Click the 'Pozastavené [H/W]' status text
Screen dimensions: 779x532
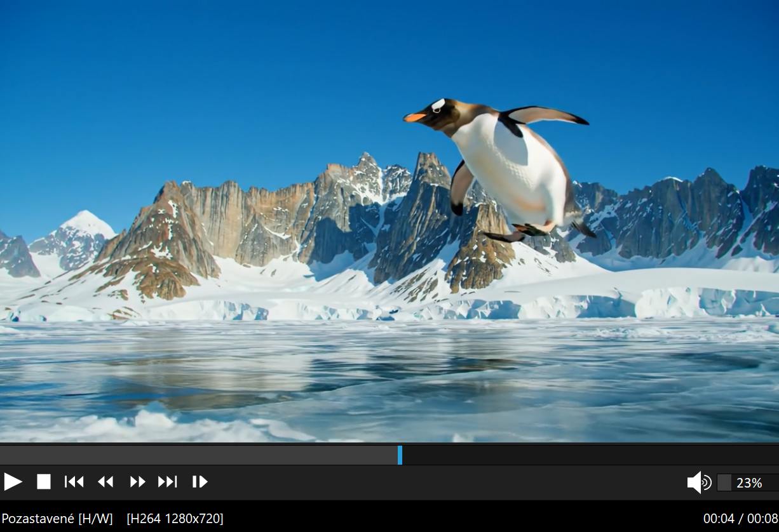coord(57,519)
